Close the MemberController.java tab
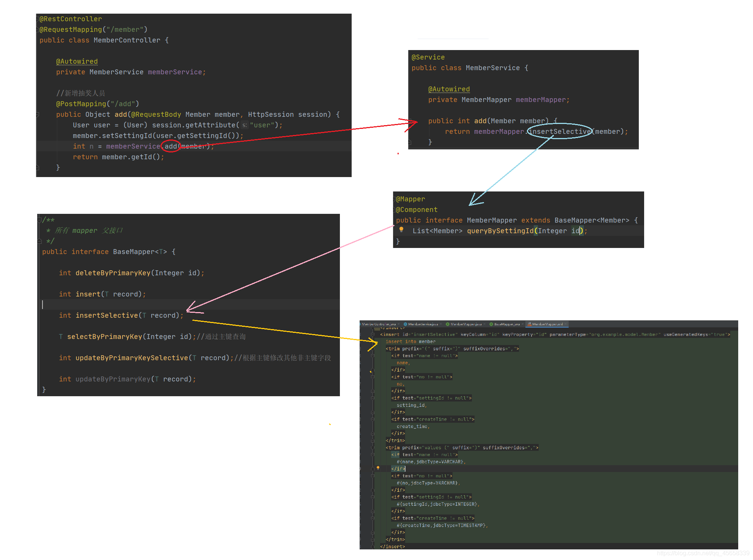The height and width of the screenshot is (560, 753). [399, 324]
